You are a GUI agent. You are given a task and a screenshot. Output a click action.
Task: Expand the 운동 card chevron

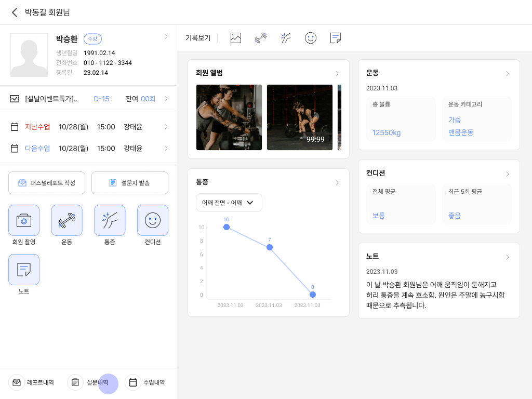pos(508,74)
